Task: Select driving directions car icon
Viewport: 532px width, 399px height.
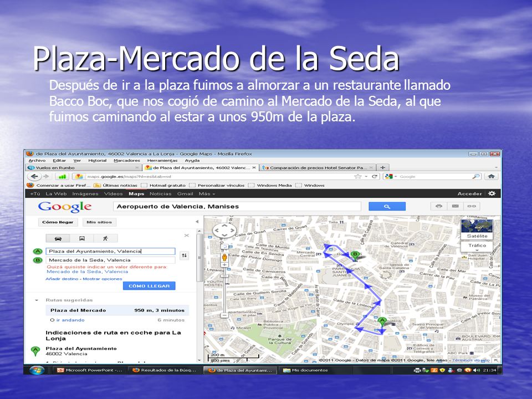Action: tap(58, 238)
